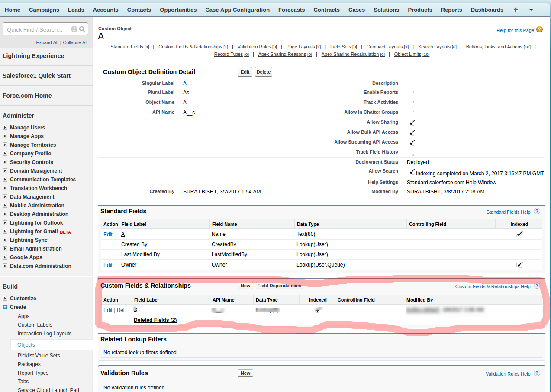Toggle the Track Activities checkbox

click(x=411, y=103)
